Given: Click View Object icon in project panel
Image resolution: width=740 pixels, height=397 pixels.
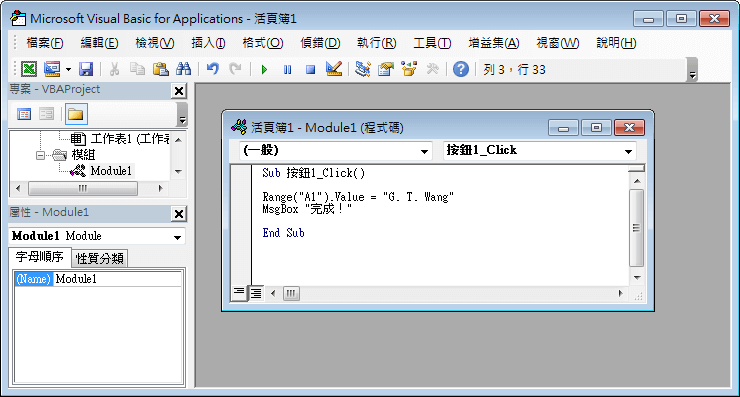Looking at the screenshot, I should [x=46, y=114].
